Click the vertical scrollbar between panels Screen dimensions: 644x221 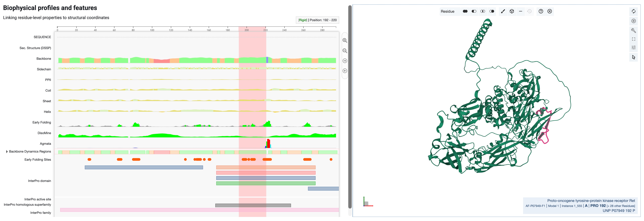click(350, 107)
